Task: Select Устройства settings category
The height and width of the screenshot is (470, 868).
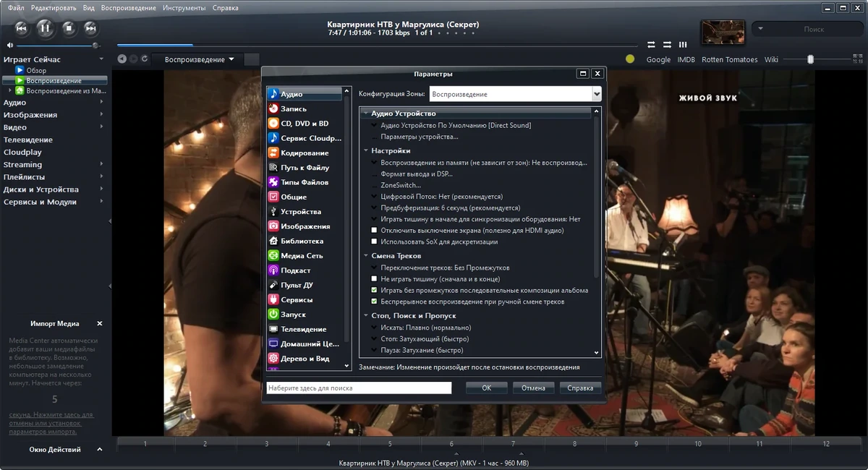Action: [304, 212]
